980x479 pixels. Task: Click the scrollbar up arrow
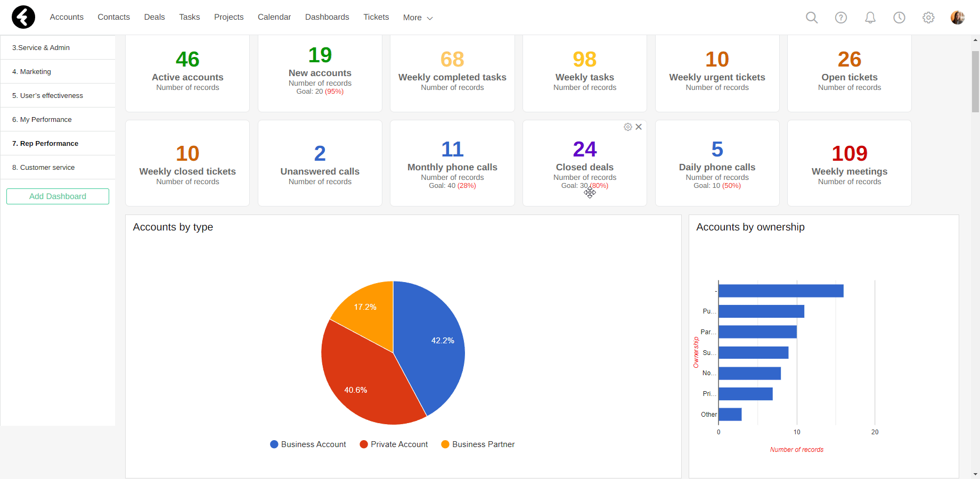pyautogui.click(x=975, y=40)
